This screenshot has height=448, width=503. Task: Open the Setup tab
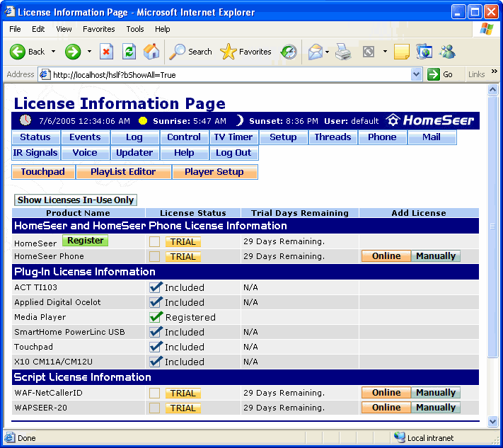(283, 137)
